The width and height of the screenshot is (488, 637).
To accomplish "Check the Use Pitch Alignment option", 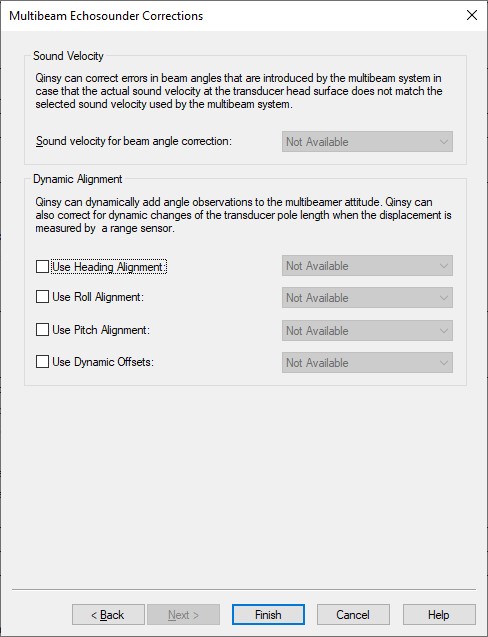I will tap(42, 329).
